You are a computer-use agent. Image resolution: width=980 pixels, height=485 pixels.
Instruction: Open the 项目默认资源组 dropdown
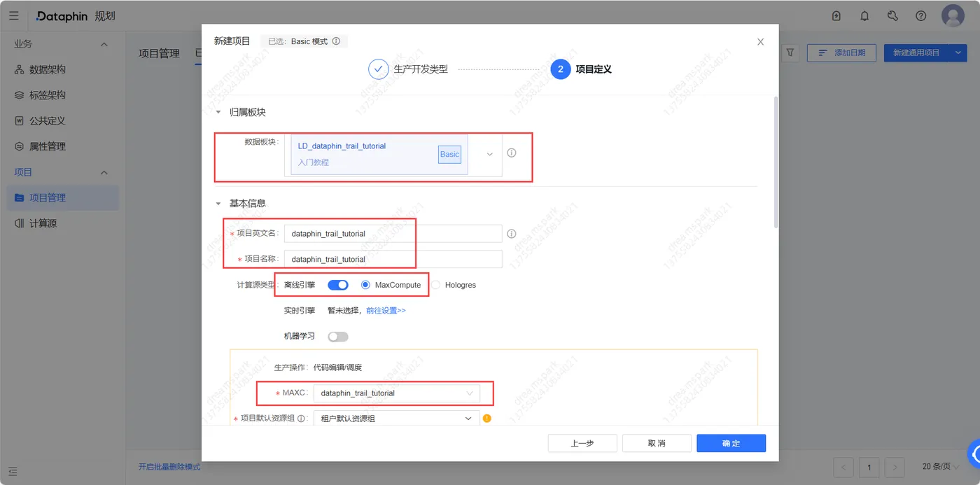tap(396, 419)
